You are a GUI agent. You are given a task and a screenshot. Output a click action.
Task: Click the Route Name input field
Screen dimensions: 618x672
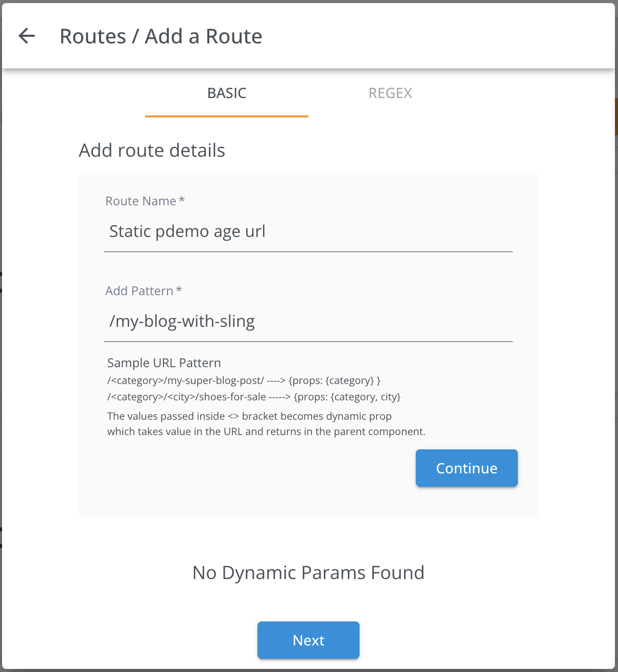coord(308,231)
